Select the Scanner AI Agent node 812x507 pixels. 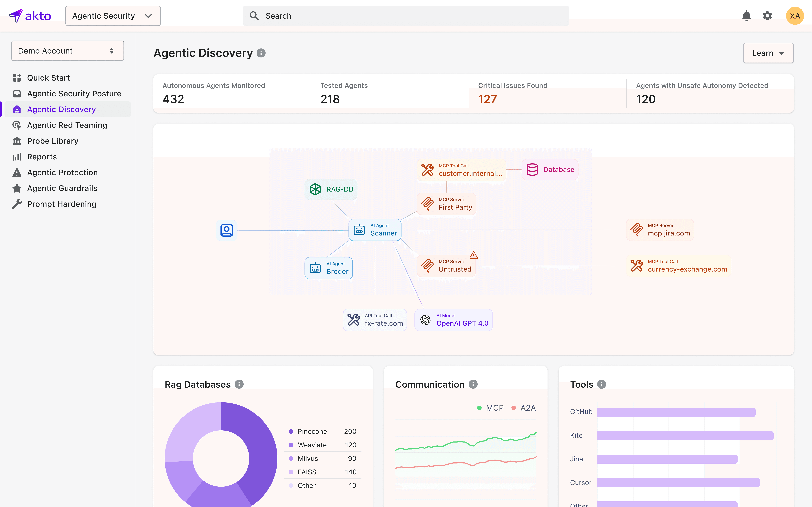point(375,230)
